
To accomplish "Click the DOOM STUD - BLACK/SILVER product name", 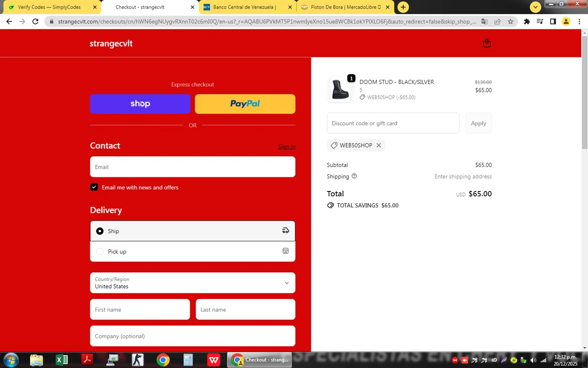I will (397, 82).
